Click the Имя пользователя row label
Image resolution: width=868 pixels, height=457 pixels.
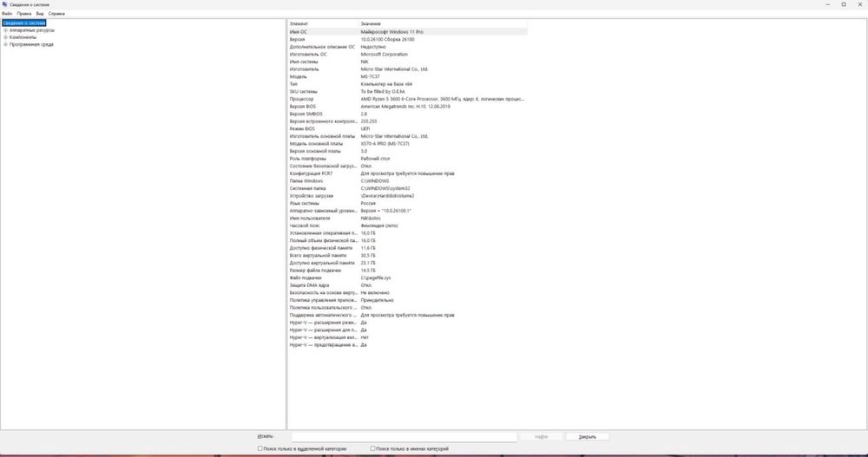coord(310,219)
